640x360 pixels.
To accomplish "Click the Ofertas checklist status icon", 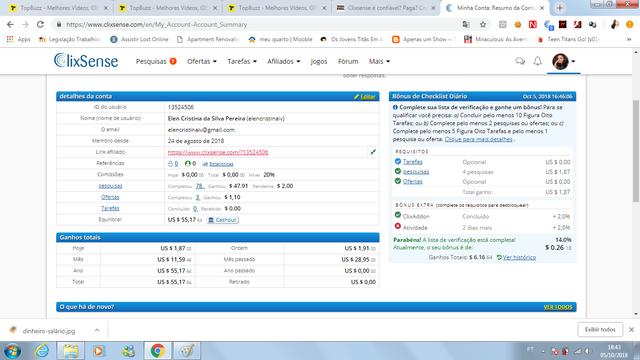I will point(398,181).
